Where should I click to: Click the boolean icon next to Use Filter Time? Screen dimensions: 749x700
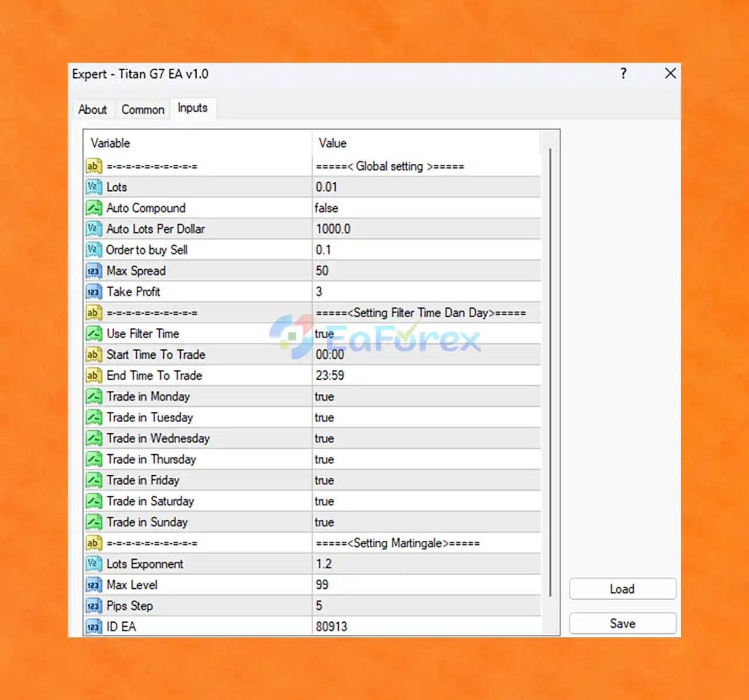click(x=94, y=334)
